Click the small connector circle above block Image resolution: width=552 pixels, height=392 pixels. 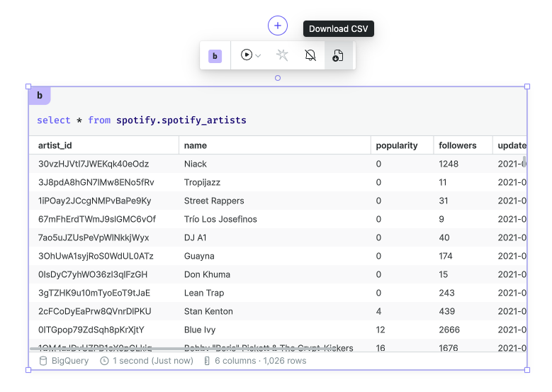coord(277,78)
